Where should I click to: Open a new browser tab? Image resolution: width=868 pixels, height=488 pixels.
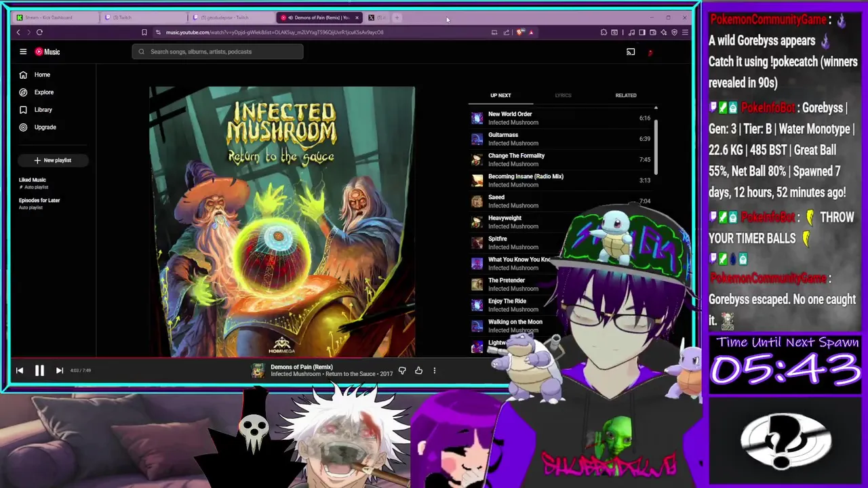397,18
